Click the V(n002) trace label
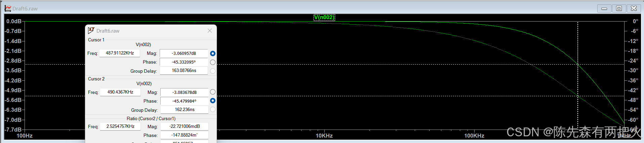Image resolution: width=644 pixels, height=143 pixels. click(x=324, y=17)
